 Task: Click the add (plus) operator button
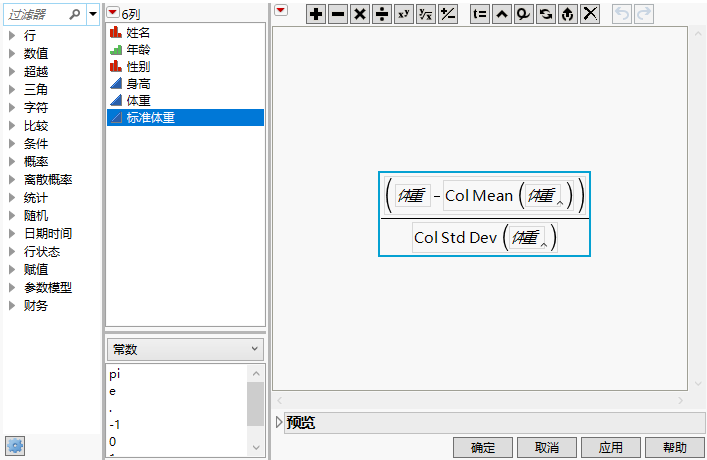(x=316, y=14)
